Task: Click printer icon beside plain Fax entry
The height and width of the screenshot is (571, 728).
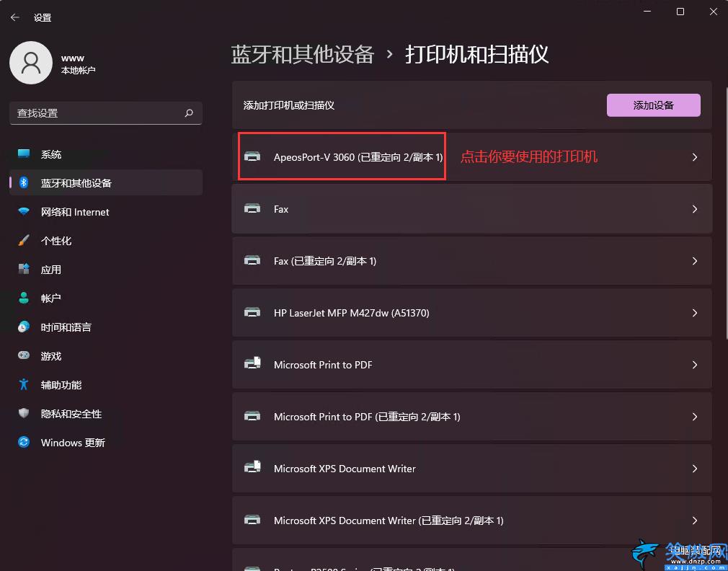Action: pos(252,208)
